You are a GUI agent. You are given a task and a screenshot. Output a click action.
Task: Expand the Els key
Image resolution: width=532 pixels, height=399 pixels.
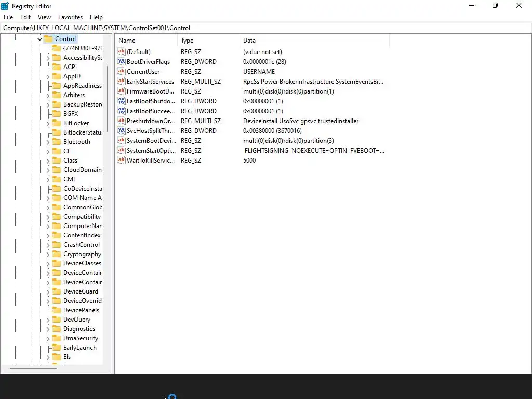(x=48, y=357)
